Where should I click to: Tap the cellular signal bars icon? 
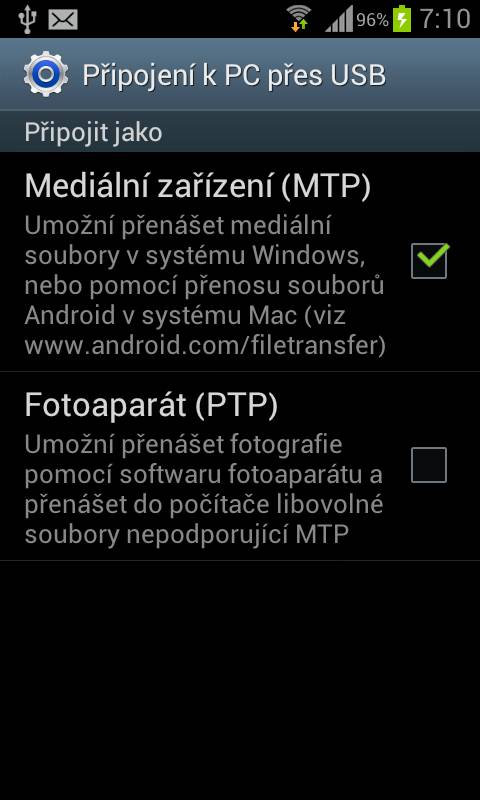339,20
